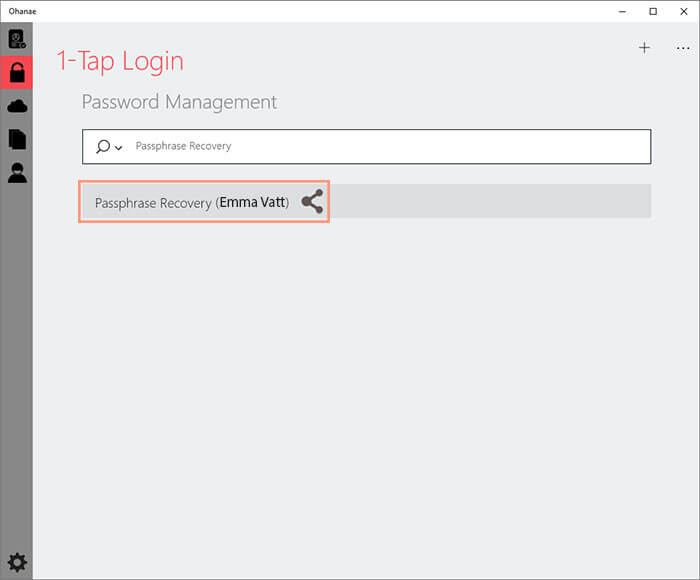Screen dimensions: 700x580
Task: Open the device security sidebar icon
Action: pos(17,39)
